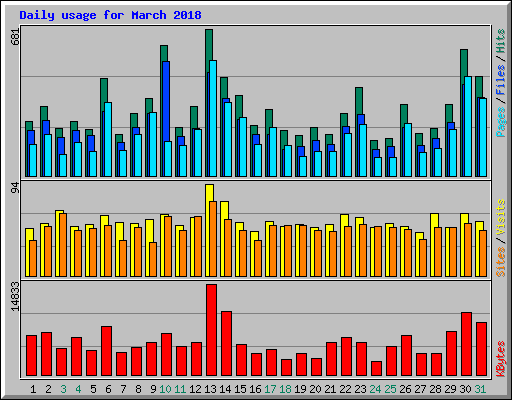Click weekend day 17 label

pos(270,389)
